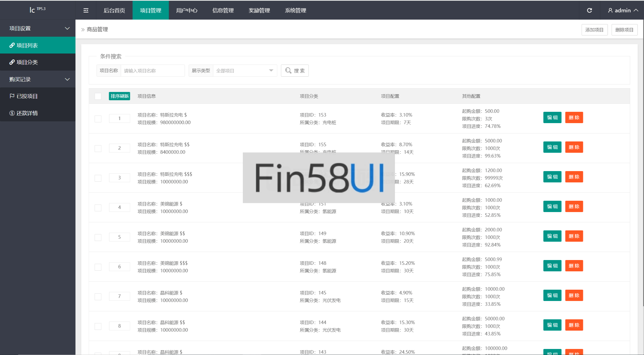644x355 pixels.
Task: Switch to the 用户中心 top tab
Action: 187,10
